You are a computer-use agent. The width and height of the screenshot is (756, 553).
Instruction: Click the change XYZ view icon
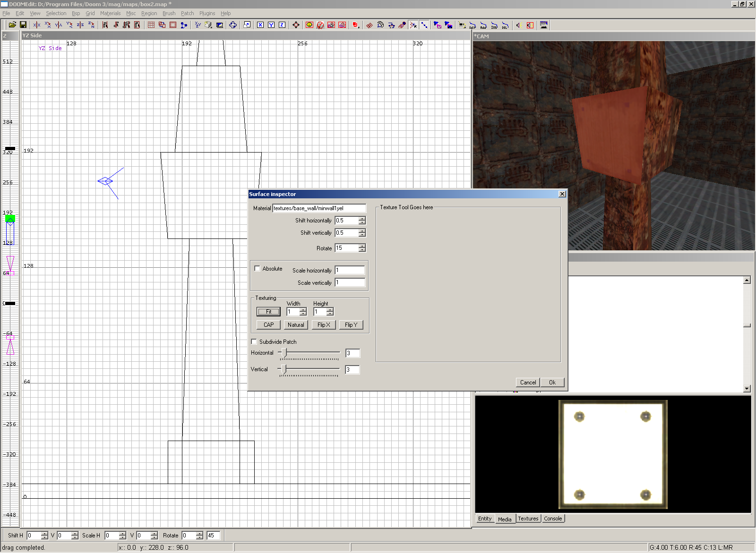pos(198,25)
